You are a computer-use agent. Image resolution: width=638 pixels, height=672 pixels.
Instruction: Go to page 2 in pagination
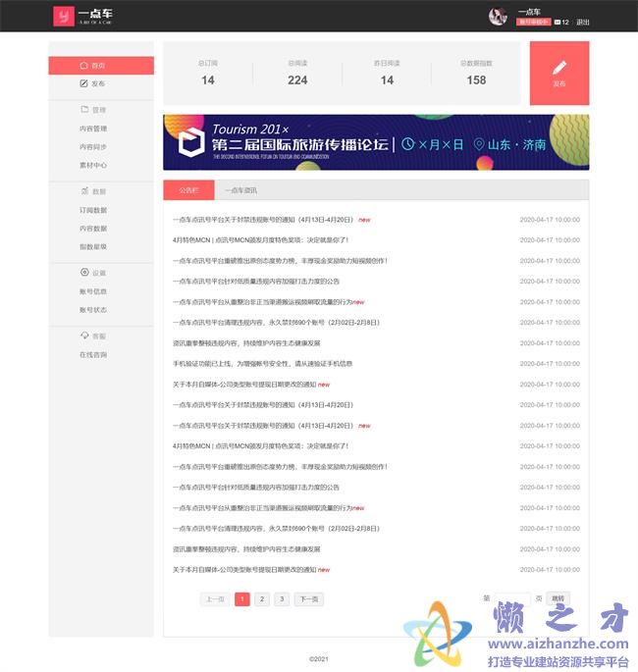click(262, 599)
